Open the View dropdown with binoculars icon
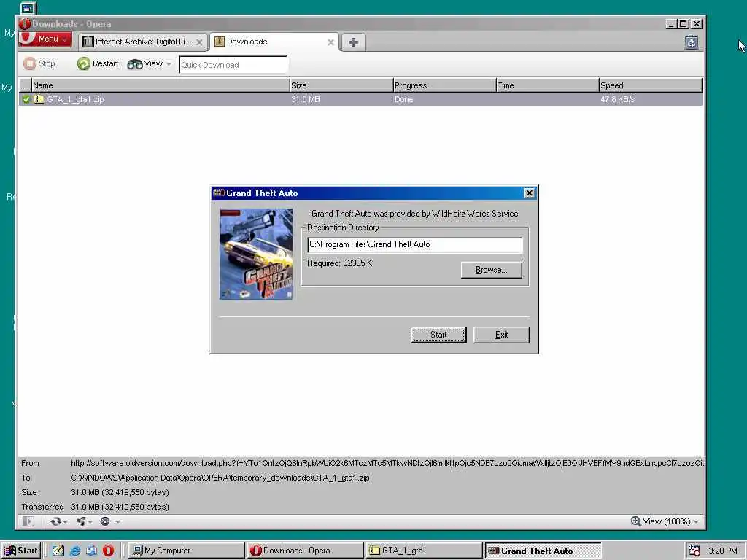The image size is (747, 560). [x=149, y=64]
